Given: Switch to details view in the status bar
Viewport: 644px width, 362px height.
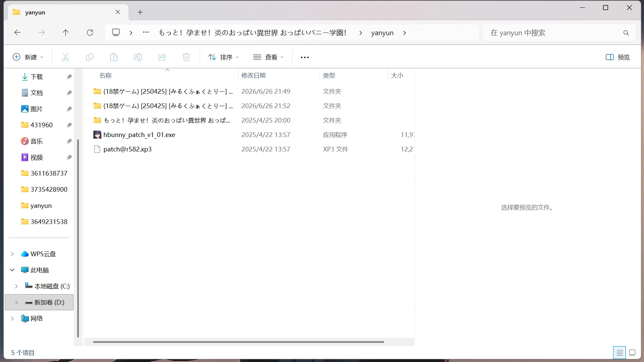Looking at the screenshot, I should click(x=619, y=353).
